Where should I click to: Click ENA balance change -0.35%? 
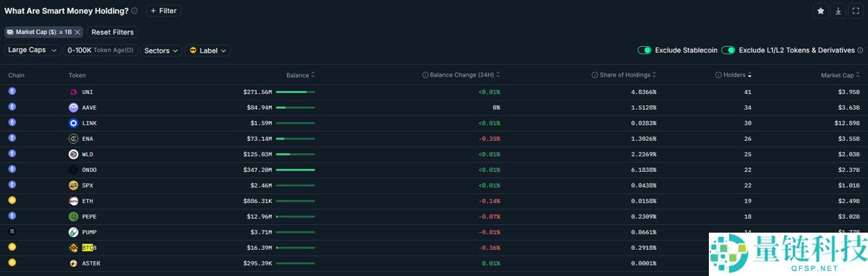[490, 139]
